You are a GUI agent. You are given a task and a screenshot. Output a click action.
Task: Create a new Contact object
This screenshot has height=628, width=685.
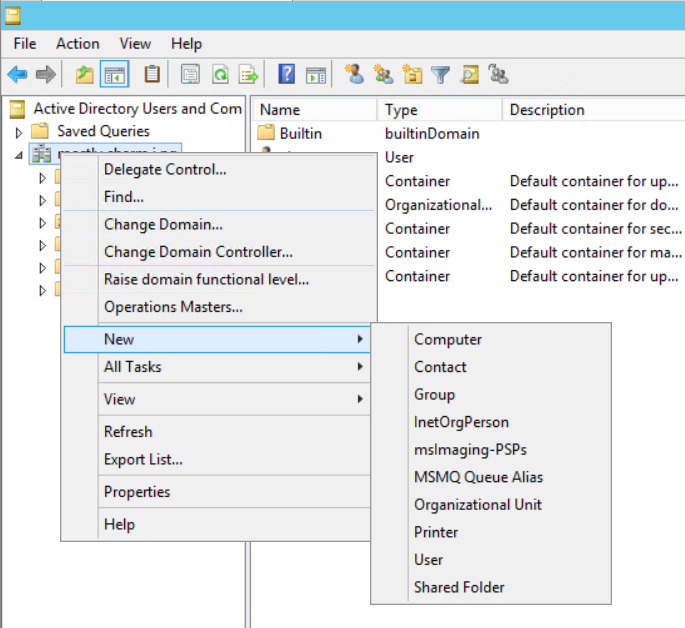(491, 367)
